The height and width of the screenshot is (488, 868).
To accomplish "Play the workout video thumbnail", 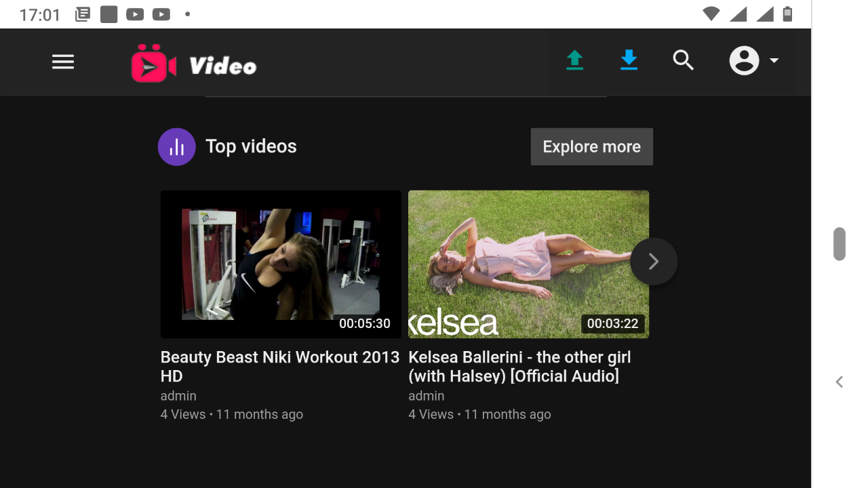I will pos(281,264).
